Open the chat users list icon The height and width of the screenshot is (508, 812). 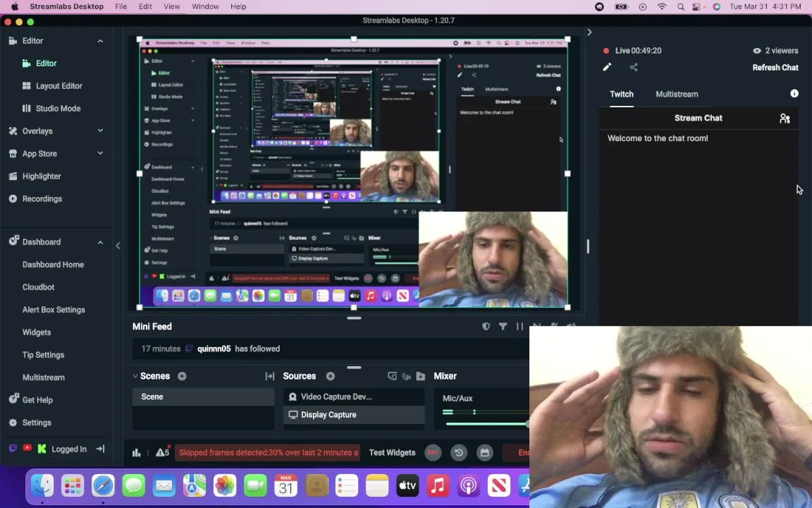click(x=785, y=119)
